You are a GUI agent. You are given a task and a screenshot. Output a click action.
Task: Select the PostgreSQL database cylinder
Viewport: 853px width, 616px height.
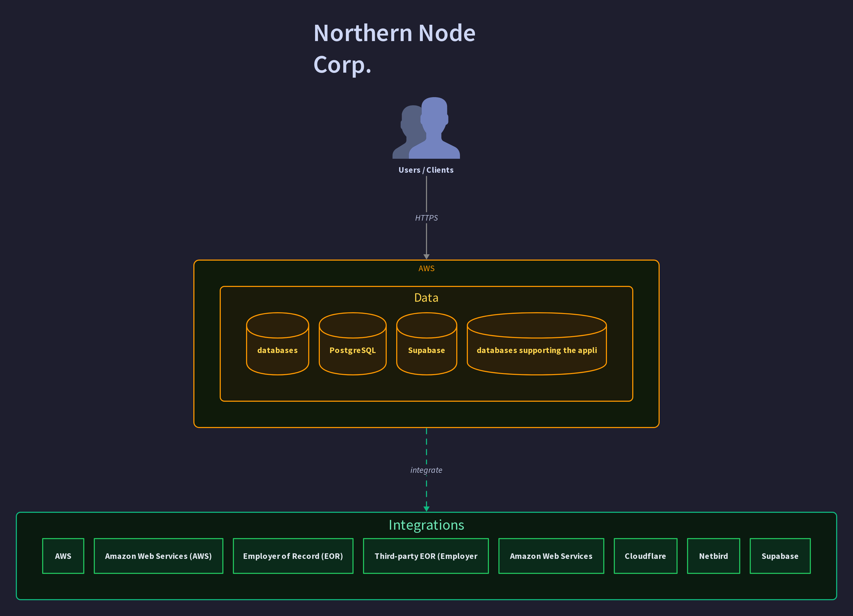pyautogui.click(x=352, y=344)
